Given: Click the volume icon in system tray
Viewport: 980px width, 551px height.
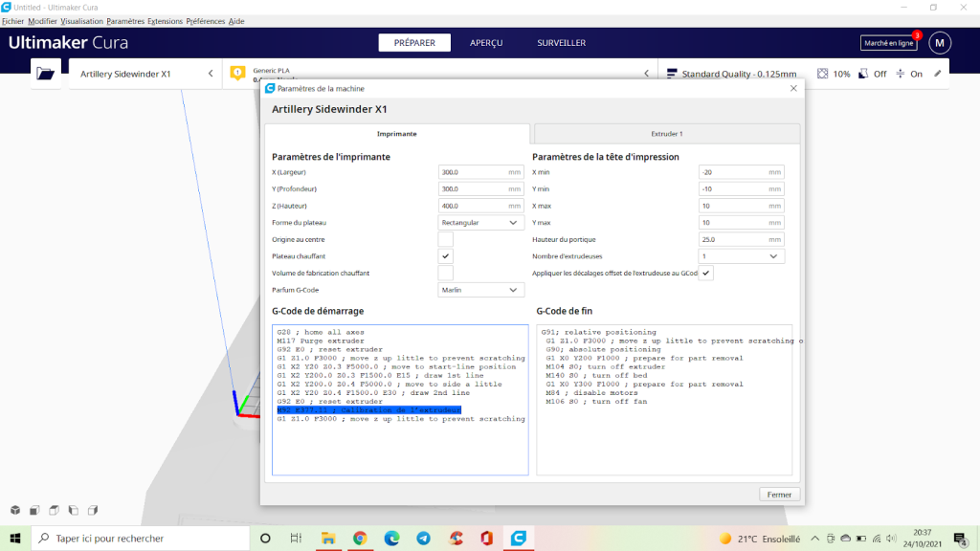Looking at the screenshot, I should (891, 539).
